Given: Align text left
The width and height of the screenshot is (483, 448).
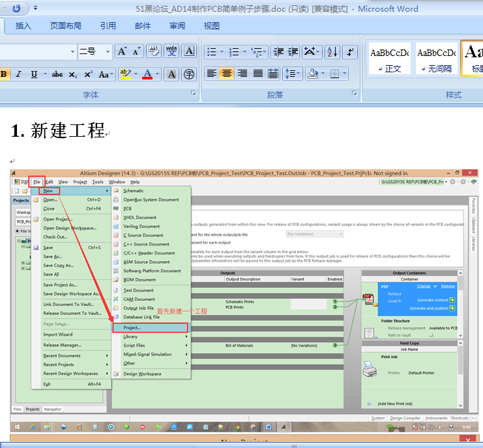Looking at the screenshot, I should pos(212,74).
